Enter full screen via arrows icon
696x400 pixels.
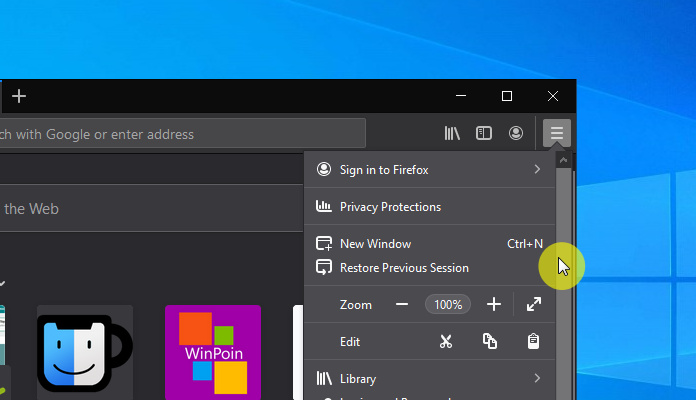pyautogui.click(x=534, y=304)
